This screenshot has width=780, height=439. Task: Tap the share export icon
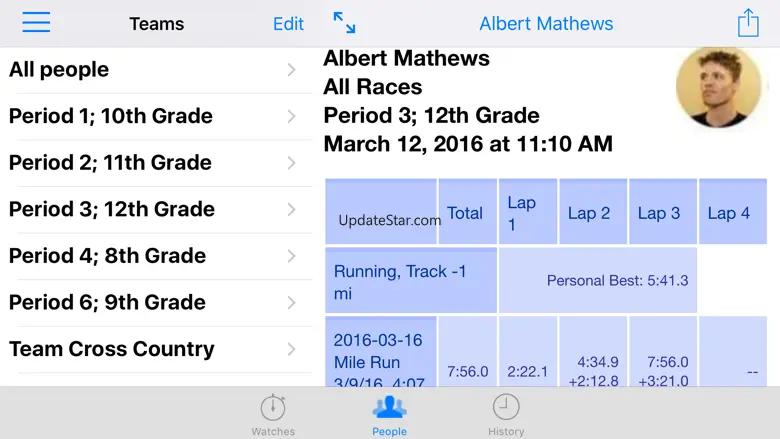point(748,23)
